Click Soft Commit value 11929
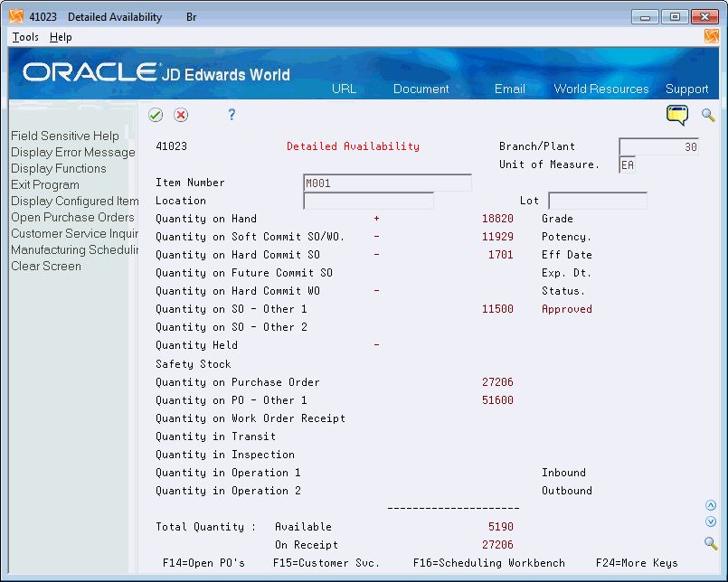The height and width of the screenshot is (582, 728). [x=497, y=237]
